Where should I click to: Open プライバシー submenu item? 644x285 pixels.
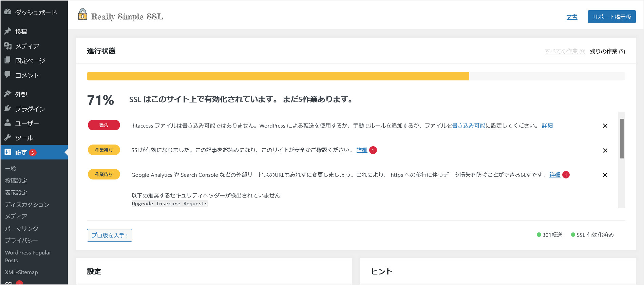pos(21,241)
